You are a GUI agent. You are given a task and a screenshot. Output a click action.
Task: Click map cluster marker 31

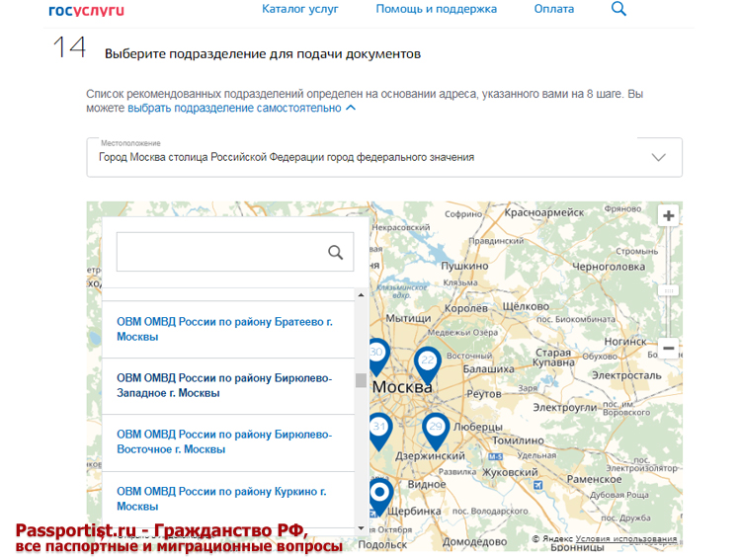tap(380, 432)
